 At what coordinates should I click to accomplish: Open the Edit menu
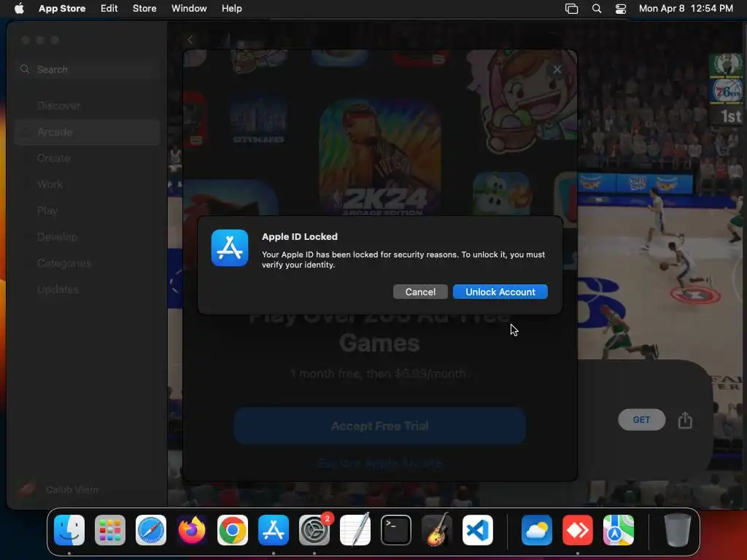109,9
